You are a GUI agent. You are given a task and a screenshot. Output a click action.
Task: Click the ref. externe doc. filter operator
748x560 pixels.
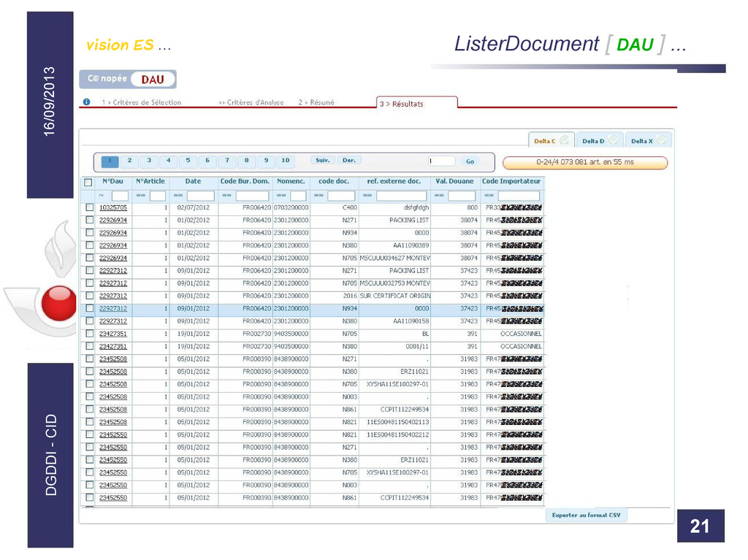coord(367,196)
